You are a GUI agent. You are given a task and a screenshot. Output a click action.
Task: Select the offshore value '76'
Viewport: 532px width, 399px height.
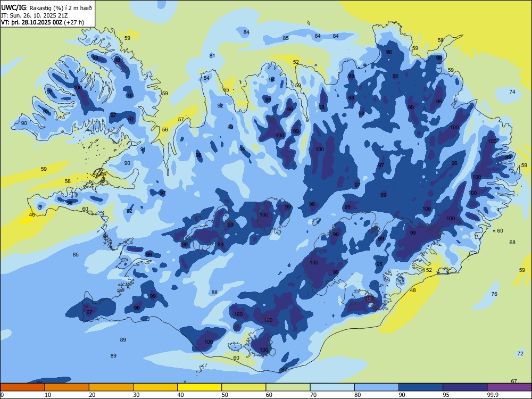[x=494, y=294]
